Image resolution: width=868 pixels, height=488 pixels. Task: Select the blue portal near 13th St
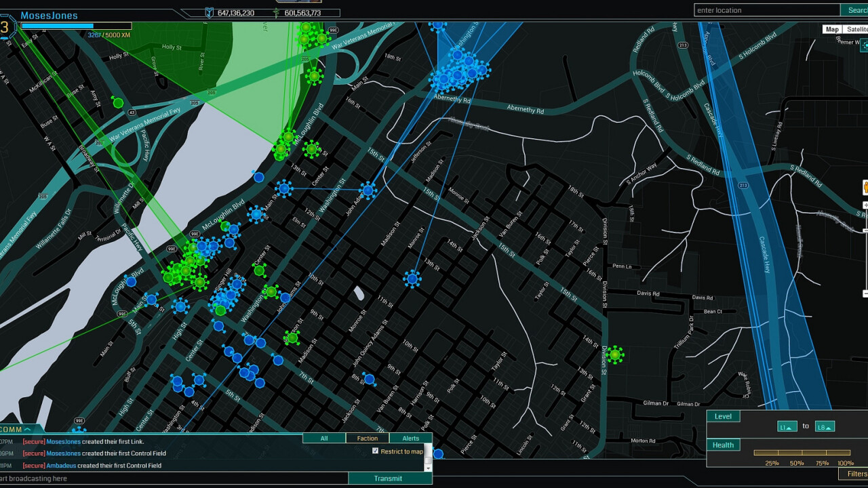pos(412,278)
